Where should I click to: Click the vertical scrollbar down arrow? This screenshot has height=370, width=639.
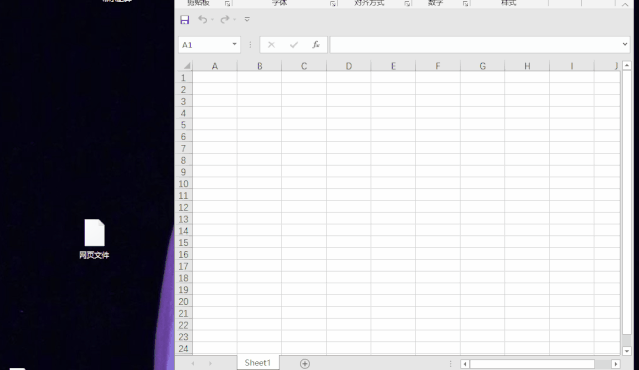pyautogui.click(x=627, y=350)
